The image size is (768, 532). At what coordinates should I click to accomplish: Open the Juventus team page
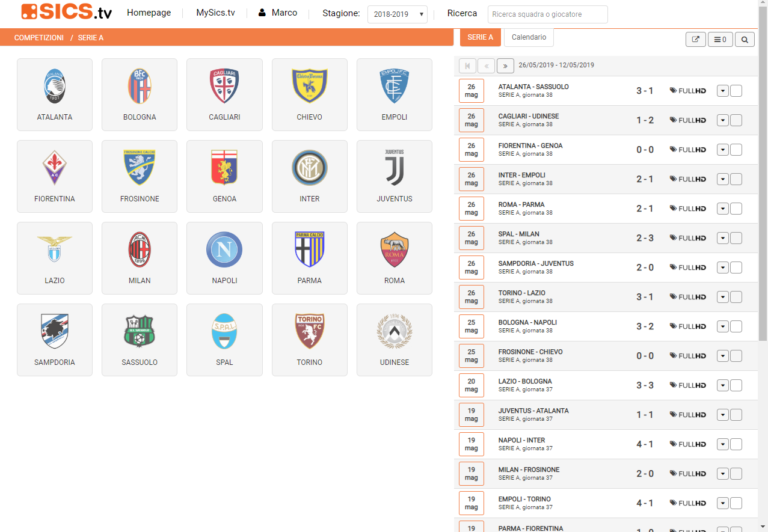click(394, 176)
